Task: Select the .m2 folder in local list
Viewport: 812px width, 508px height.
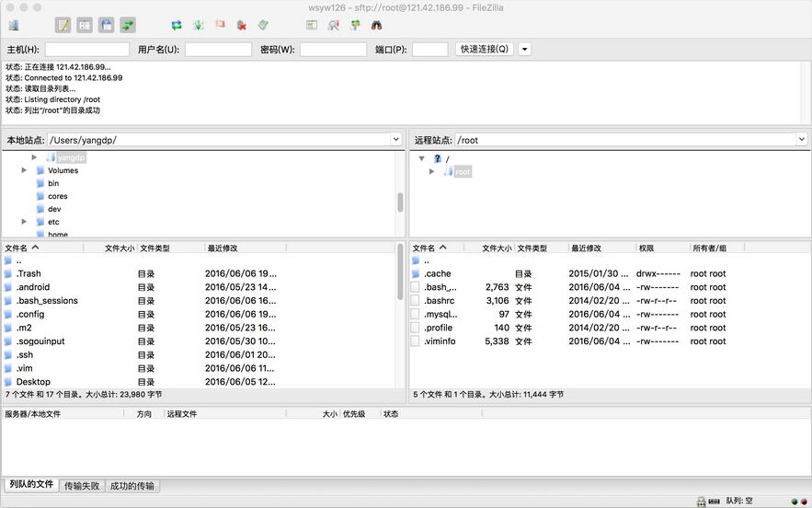Action: point(24,328)
